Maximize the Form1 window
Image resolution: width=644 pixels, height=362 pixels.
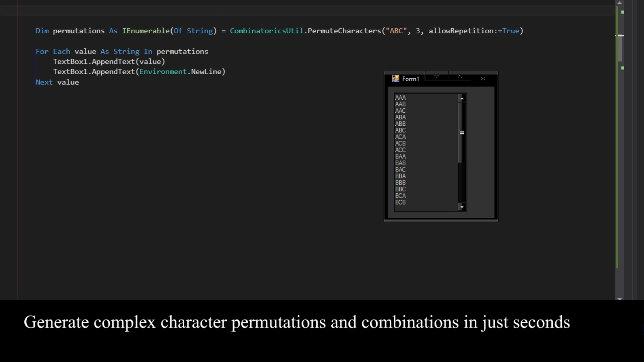tap(459, 77)
